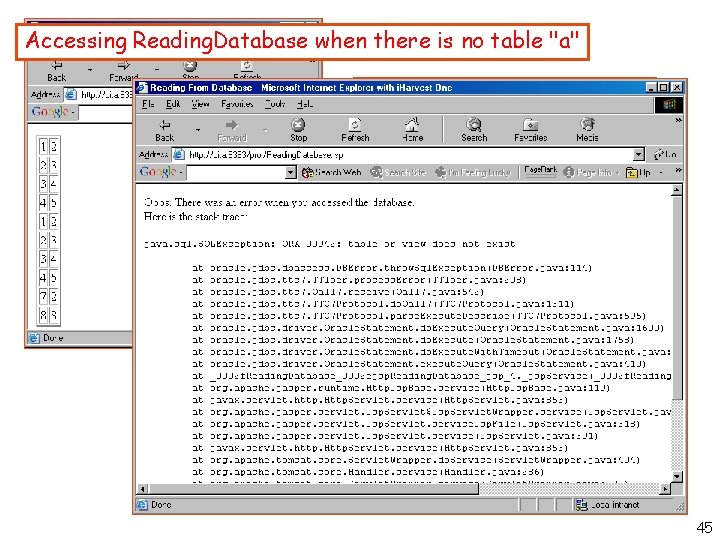Open Media icon in front browser toolbar

tap(587, 124)
